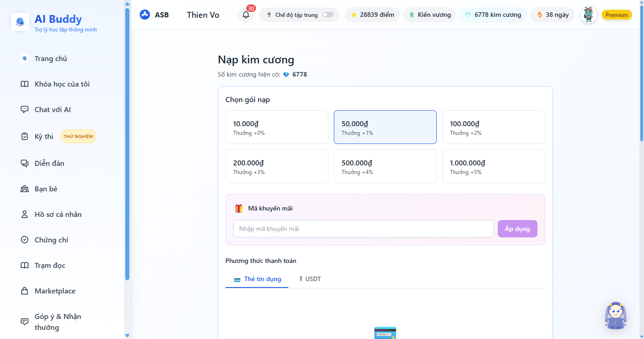This screenshot has height=339, width=644.
Task: Click the sidebar scroll down arrow
Action: coord(127,335)
